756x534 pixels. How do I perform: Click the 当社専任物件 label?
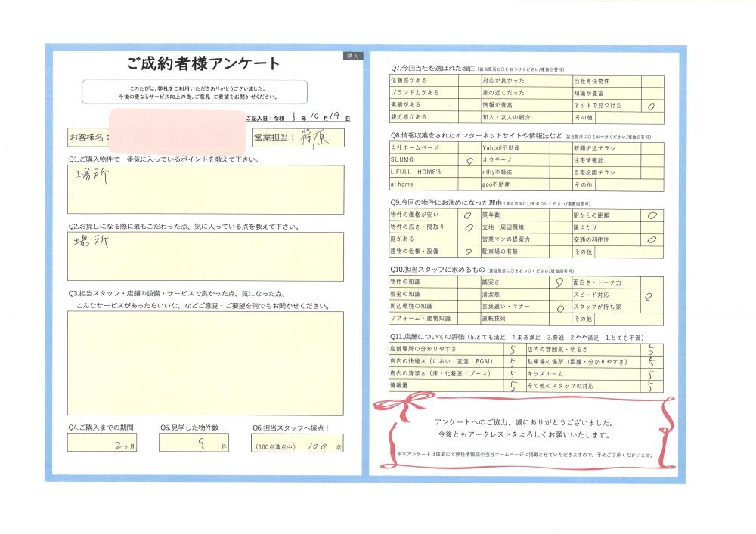(x=592, y=81)
